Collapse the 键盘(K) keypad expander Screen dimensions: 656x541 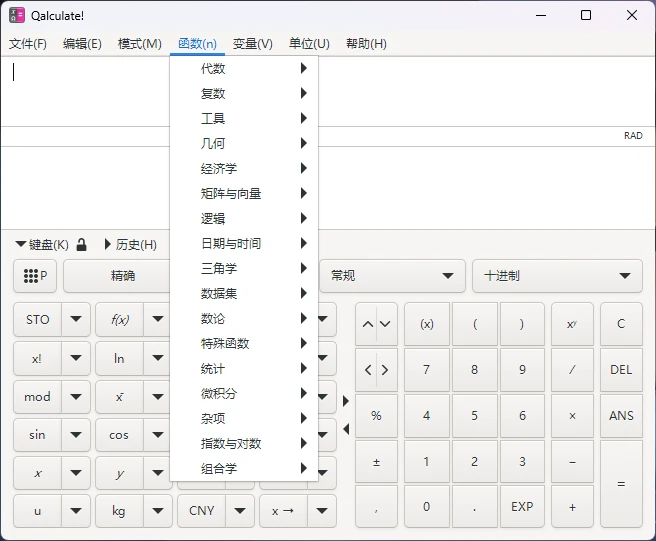42,244
